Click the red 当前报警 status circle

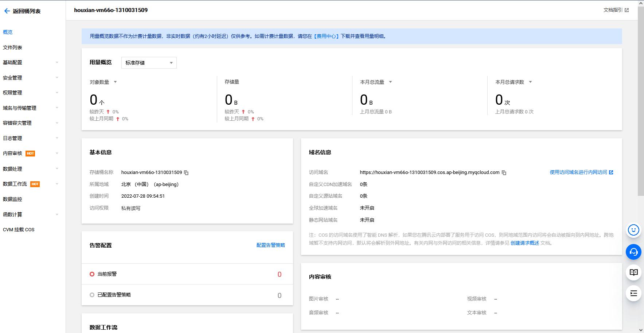pos(92,274)
